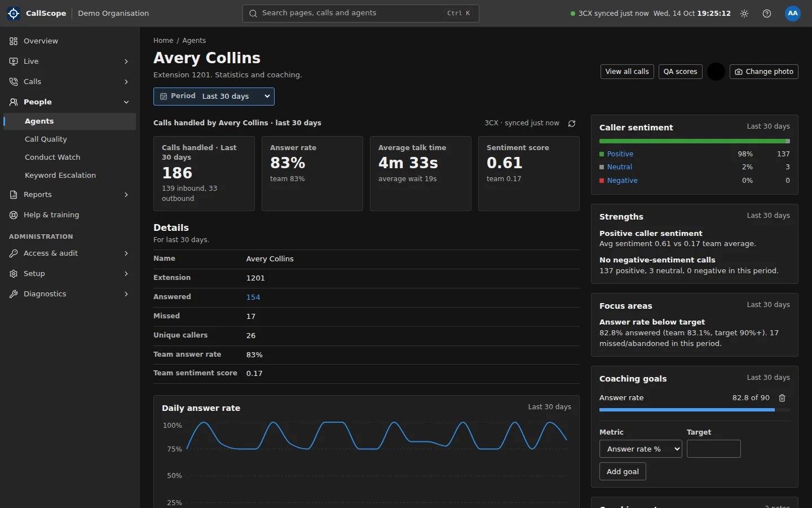Click the Calls handled 186 card
Image resolution: width=812 pixels, height=508 pixels.
point(204,174)
